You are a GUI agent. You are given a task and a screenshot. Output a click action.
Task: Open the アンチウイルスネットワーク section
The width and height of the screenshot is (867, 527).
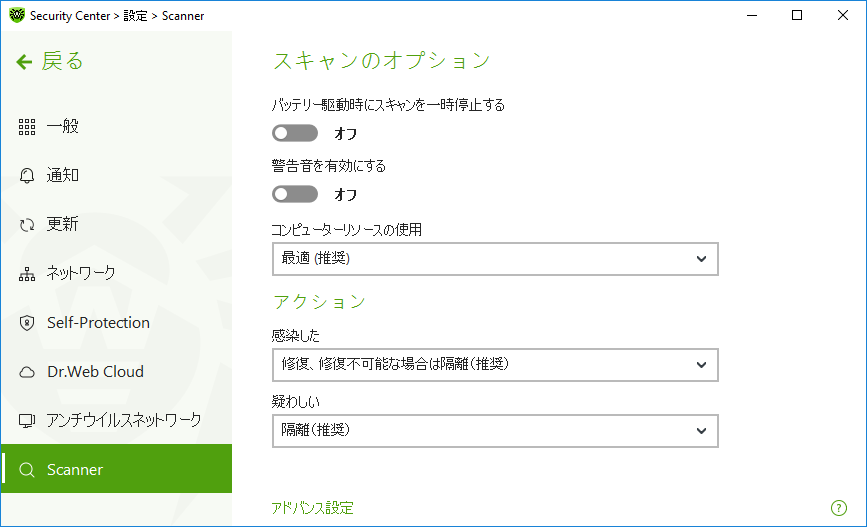tap(116, 420)
